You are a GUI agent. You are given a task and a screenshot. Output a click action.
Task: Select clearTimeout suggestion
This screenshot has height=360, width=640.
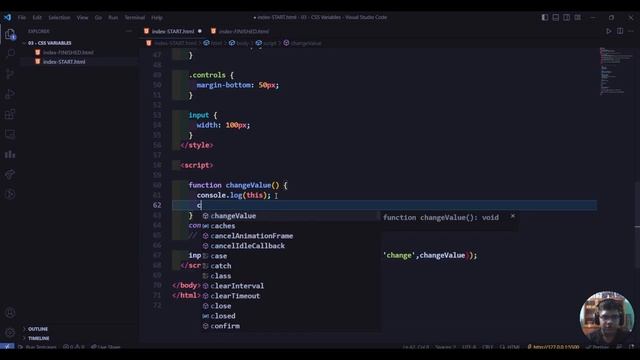(290, 296)
